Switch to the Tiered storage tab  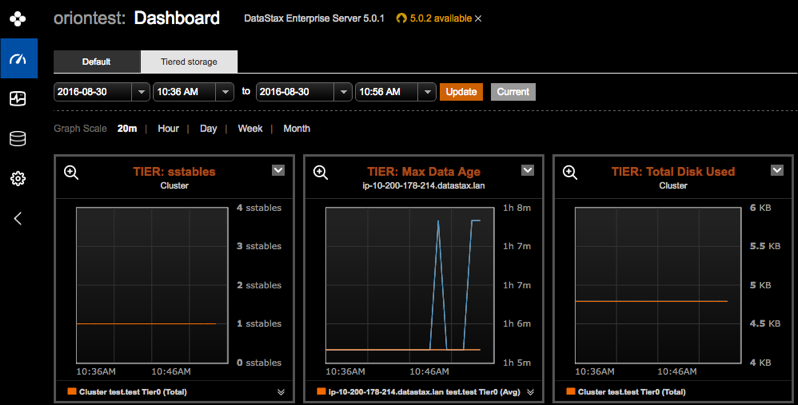189,62
